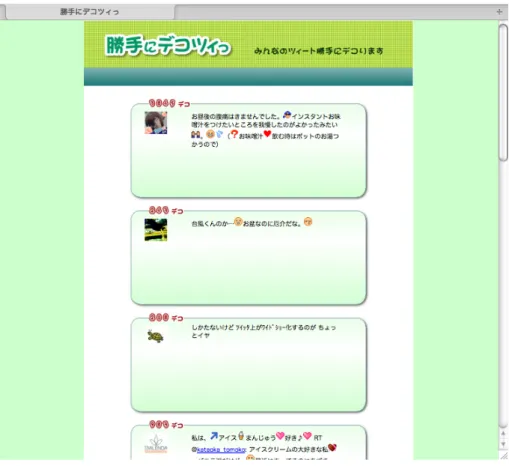Open the first tweet's hair photo avatar
Image resolution: width=509 pixels, height=466 pixels.
coord(156,123)
